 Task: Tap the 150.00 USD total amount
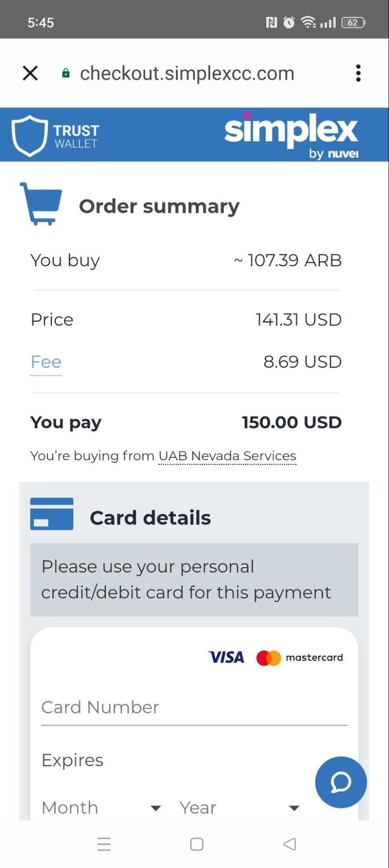click(x=292, y=422)
